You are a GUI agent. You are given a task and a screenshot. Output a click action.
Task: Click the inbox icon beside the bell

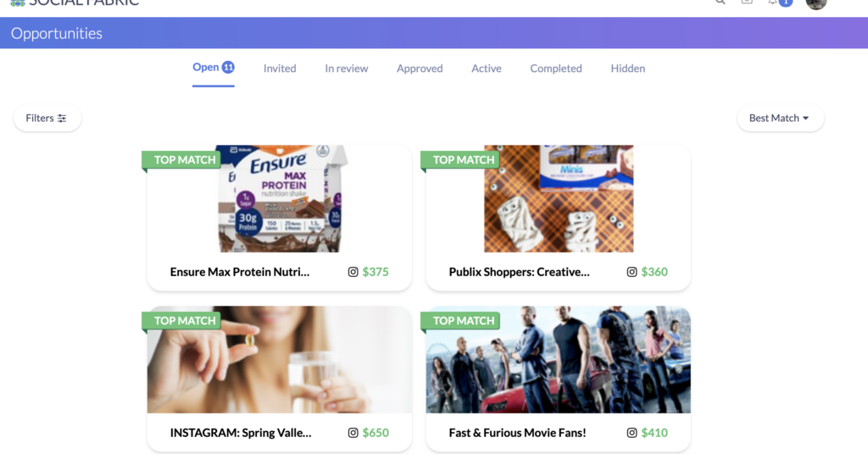click(x=747, y=3)
